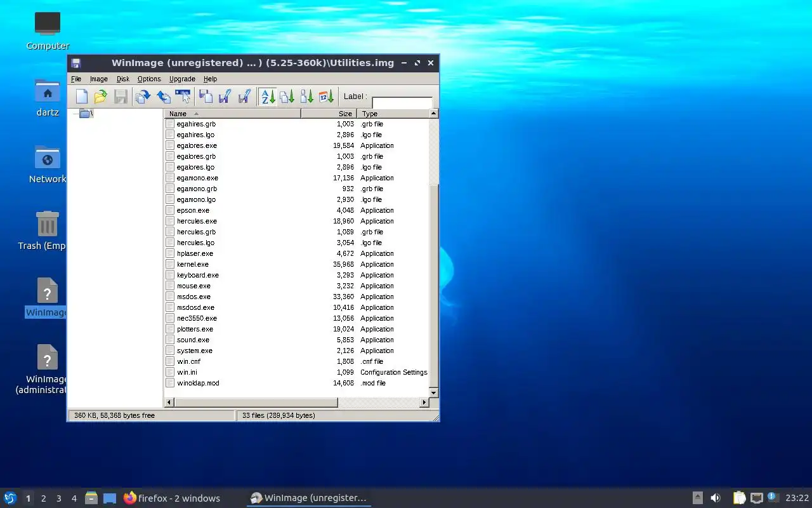Click the file list scroll up arrow

pos(434,114)
